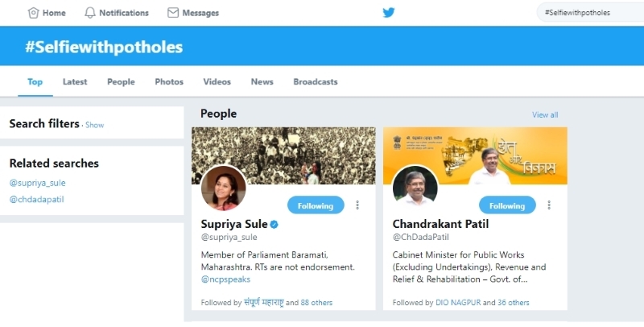Open Supriya Sule's profile picture
The height and width of the screenshot is (327, 644).
point(223,188)
